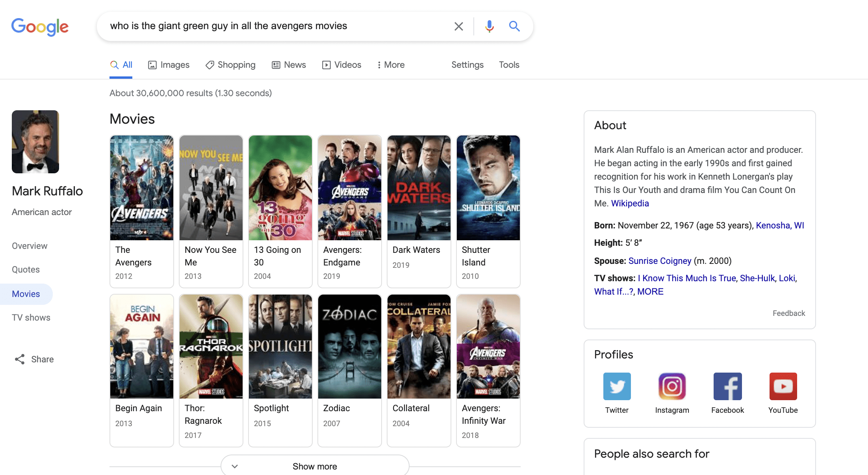Switch to the Images tab
Viewport: 868px width, 475px height.
tap(169, 65)
